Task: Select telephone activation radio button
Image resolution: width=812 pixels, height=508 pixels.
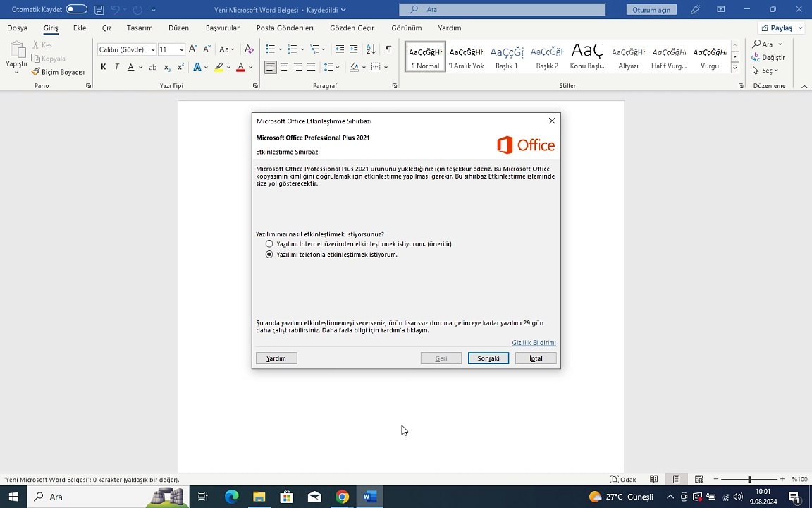Action: (x=269, y=255)
